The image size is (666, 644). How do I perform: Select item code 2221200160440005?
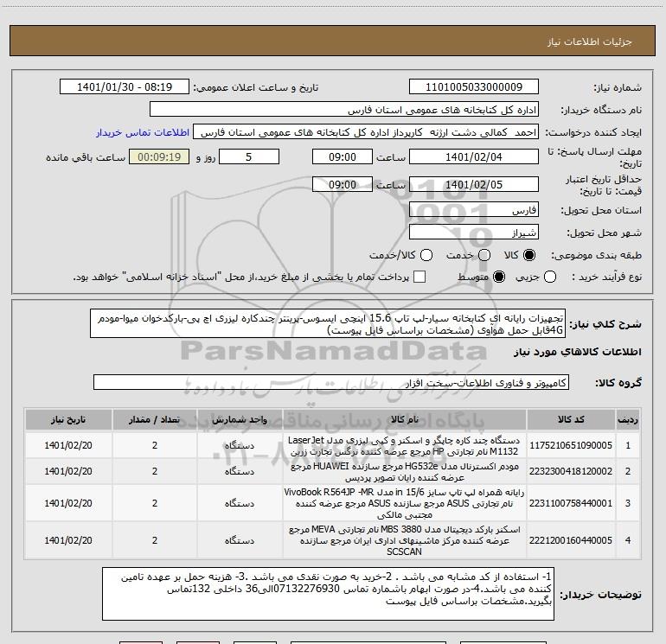click(571, 540)
